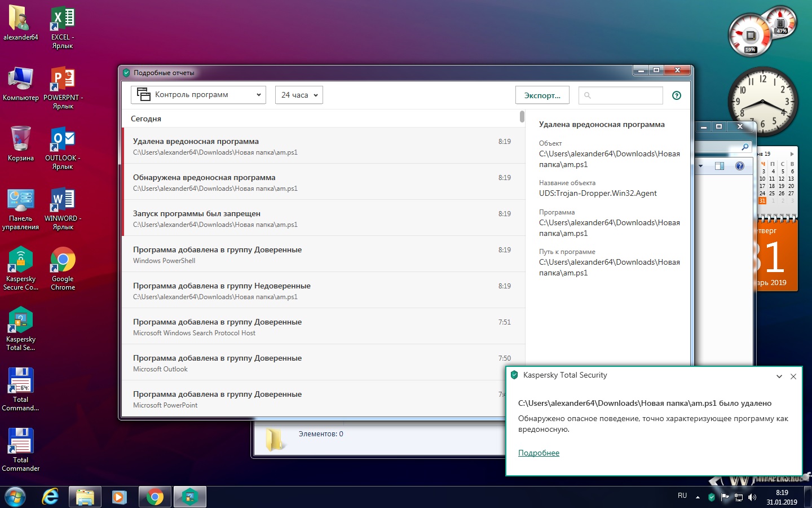Collapse the Kaspersky notification with chevron arrow

(x=779, y=376)
